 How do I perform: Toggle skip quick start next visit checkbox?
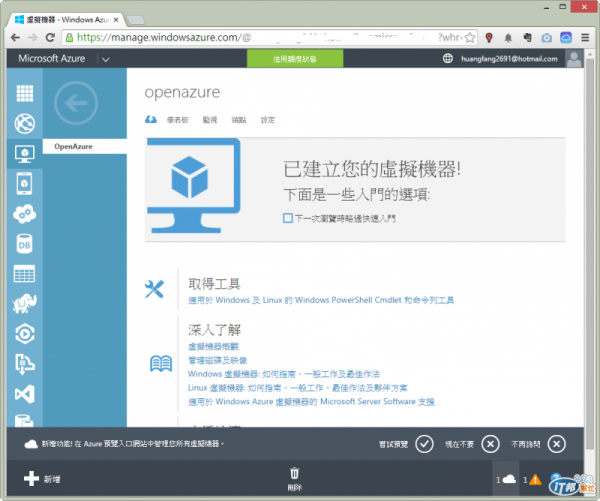(x=287, y=218)
